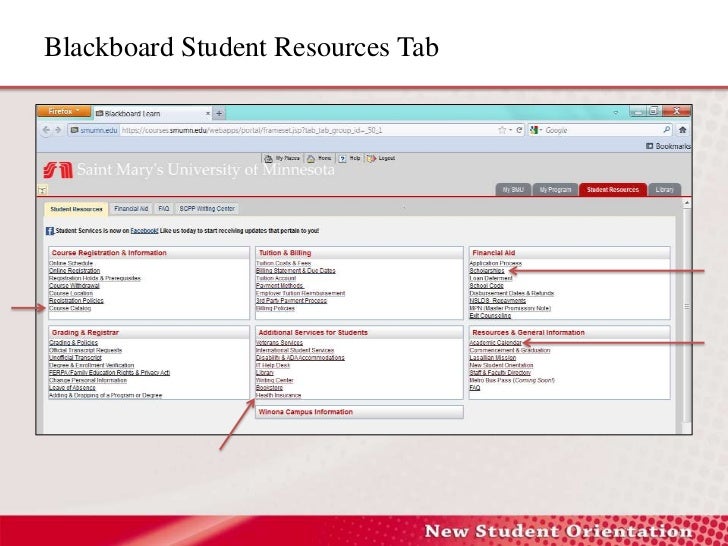Click the smumn.edu site identity badge

click(x=93, y=130)
